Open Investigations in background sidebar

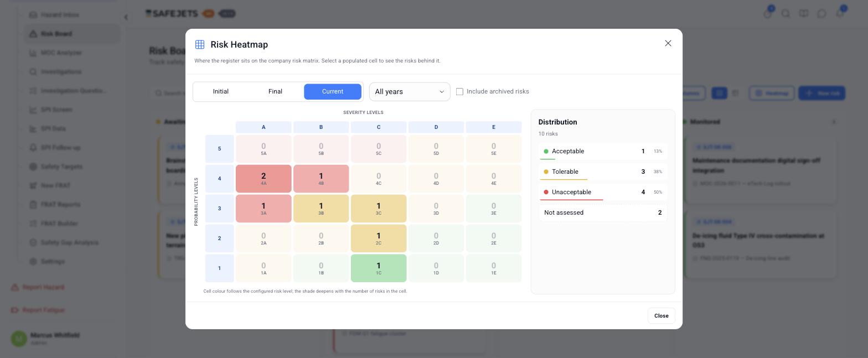72,72
